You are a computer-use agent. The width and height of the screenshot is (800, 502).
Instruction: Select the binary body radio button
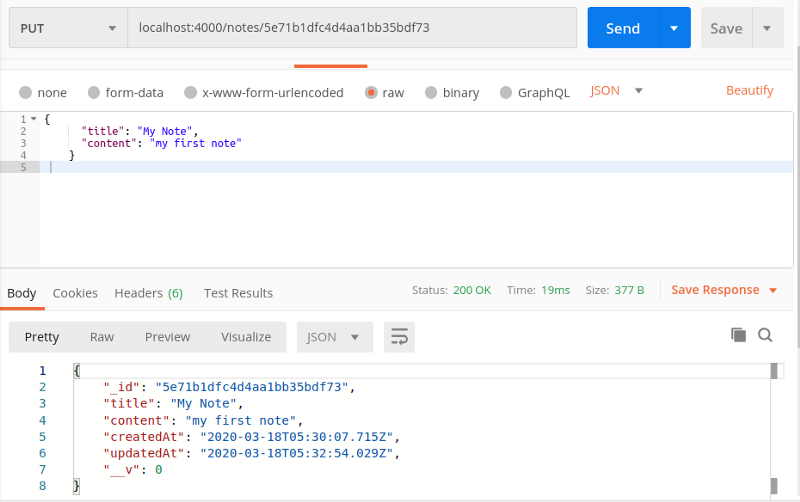click(431, 93)
